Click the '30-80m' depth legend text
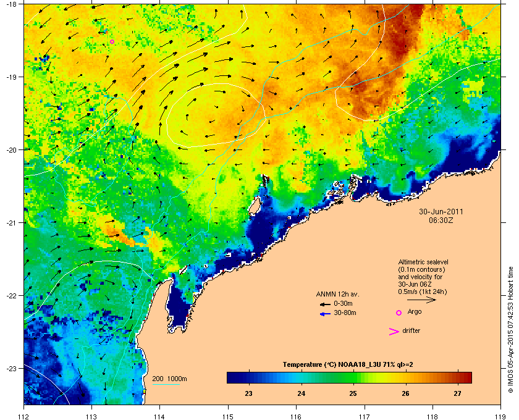Viewport: 519px width, 420px height. (x=345, y=313)
